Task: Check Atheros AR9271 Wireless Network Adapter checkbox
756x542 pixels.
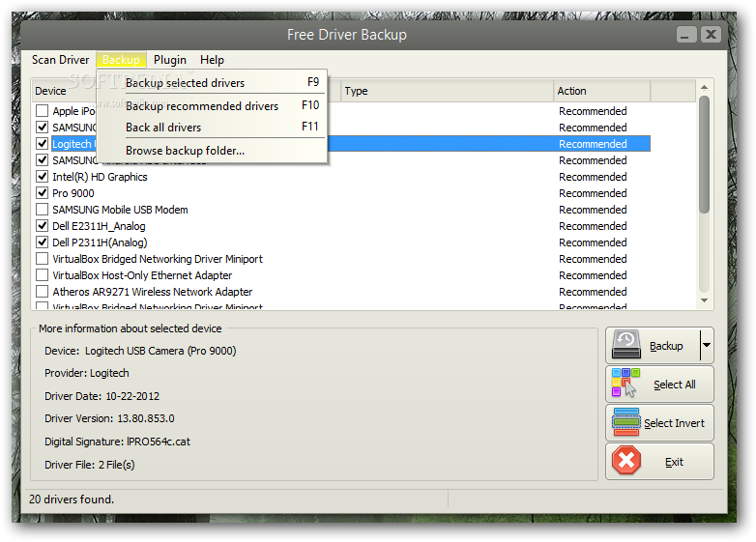Action: click(x=42, y=291)
